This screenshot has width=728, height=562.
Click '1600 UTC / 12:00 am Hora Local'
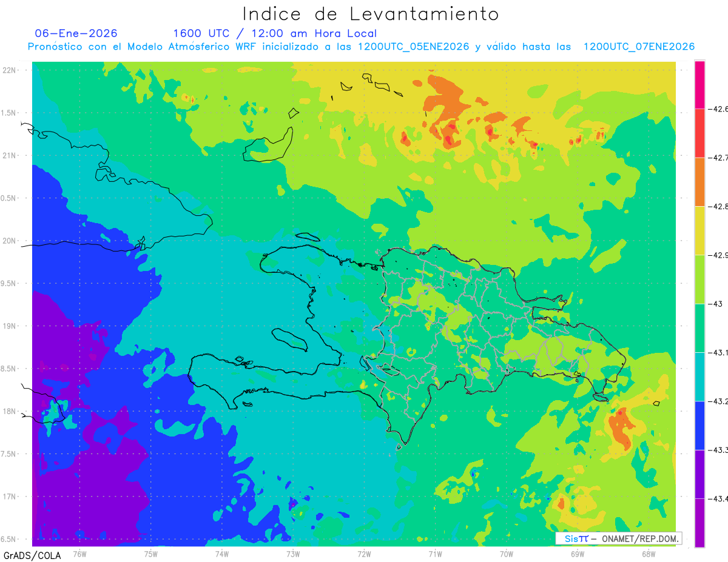(x=275, y=33)
